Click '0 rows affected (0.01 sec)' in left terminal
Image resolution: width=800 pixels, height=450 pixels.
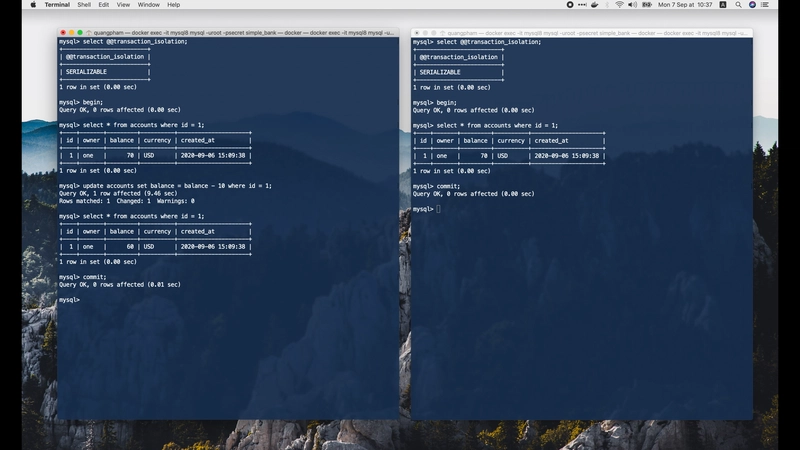[x=137, y=285]
